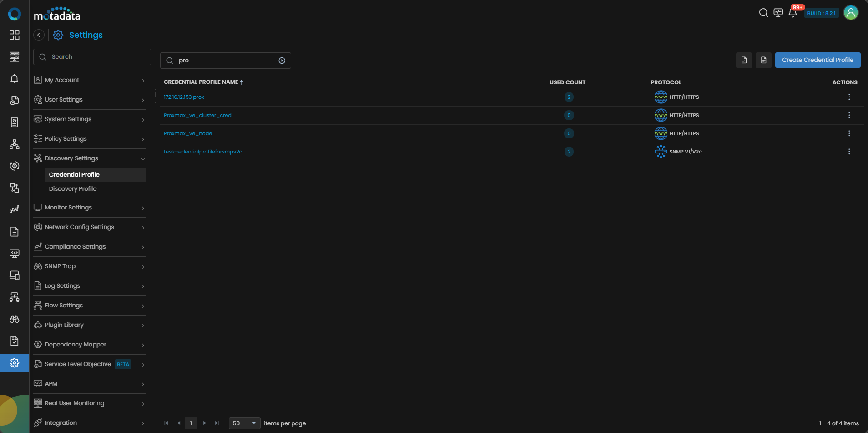Open the dashboard grid icon in sidebar

pos(15,35)
